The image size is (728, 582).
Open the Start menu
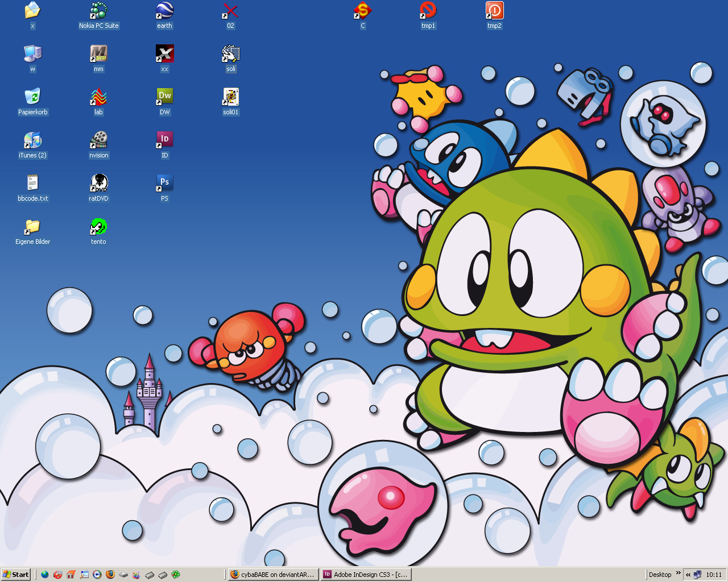[16, 575]
